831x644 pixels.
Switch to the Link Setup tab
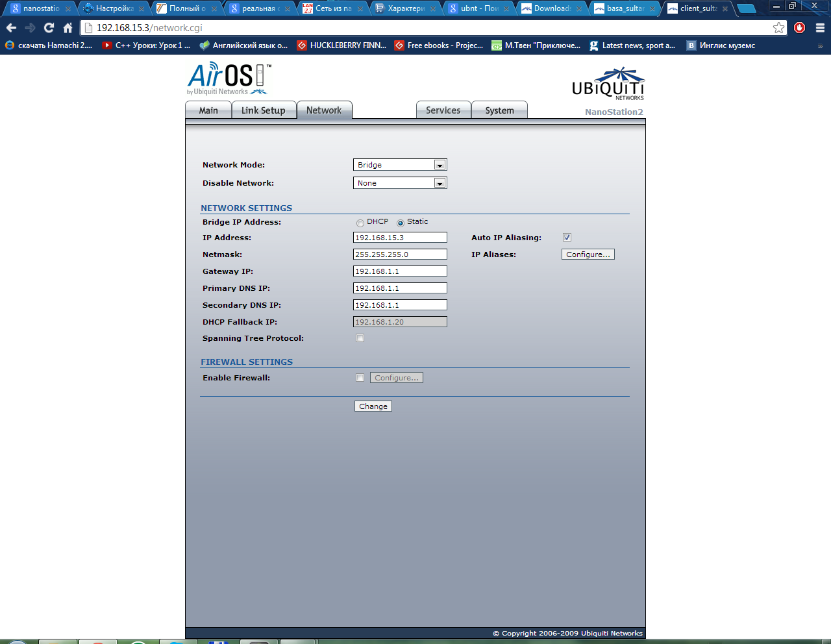[264, 110]
